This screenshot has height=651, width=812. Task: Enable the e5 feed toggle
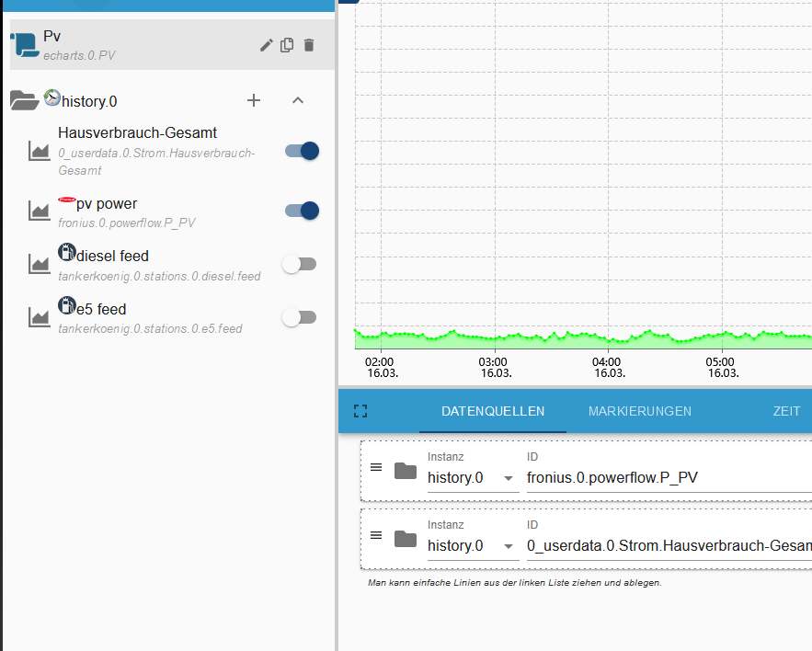[299, 317]
